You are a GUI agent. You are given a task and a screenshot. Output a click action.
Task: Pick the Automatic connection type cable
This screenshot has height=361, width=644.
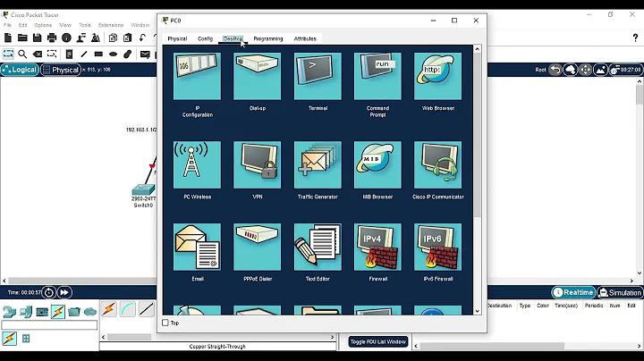pyautogui.click(x=109, y=309)
